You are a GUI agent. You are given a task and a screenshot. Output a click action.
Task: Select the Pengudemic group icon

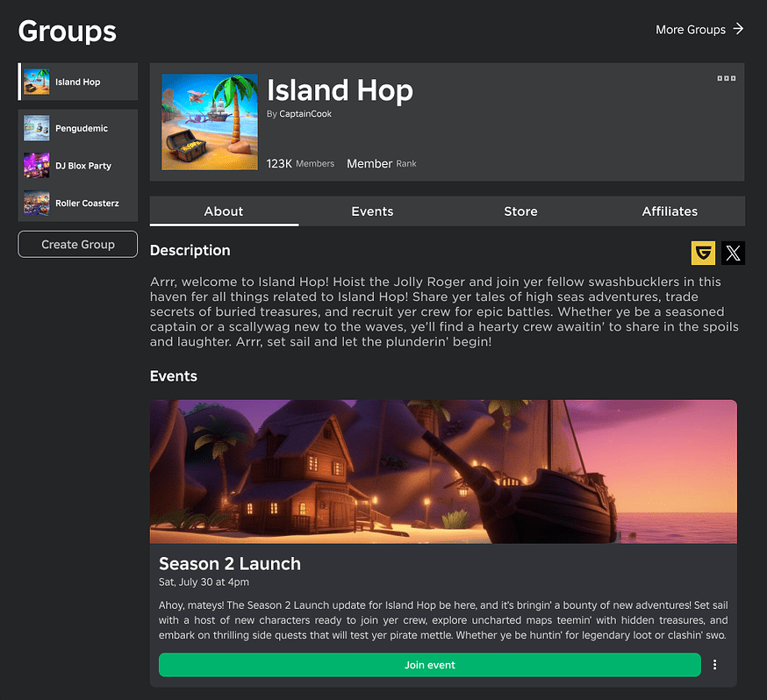coord(36,128)
